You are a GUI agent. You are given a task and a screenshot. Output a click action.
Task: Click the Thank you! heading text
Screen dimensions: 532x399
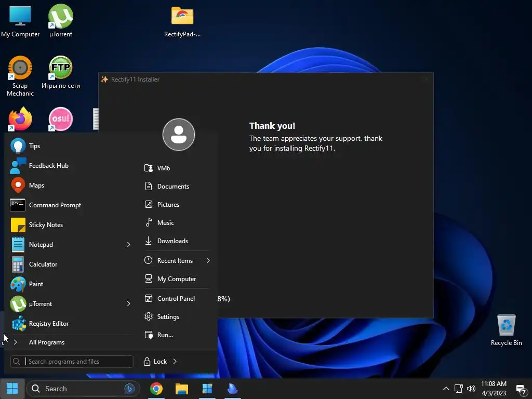click(272, 126)
